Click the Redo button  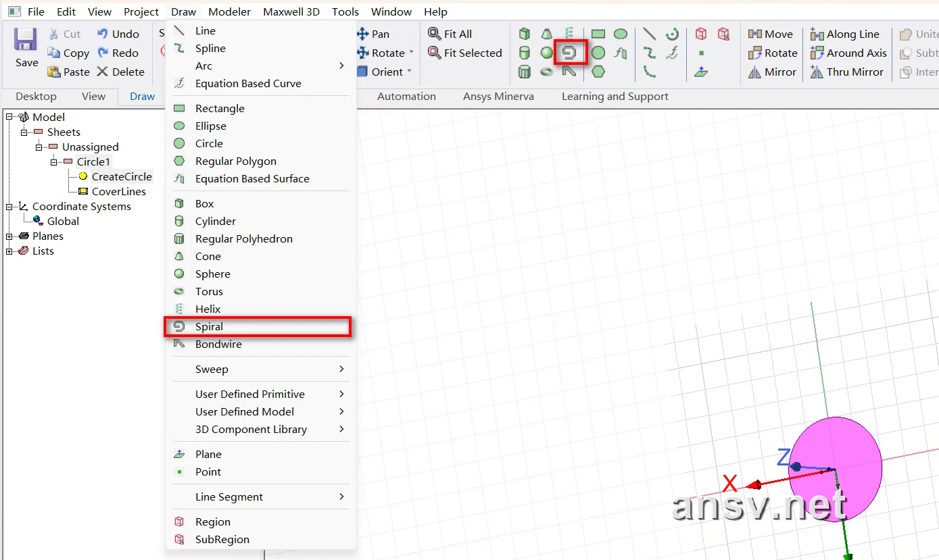pos(118,53)
